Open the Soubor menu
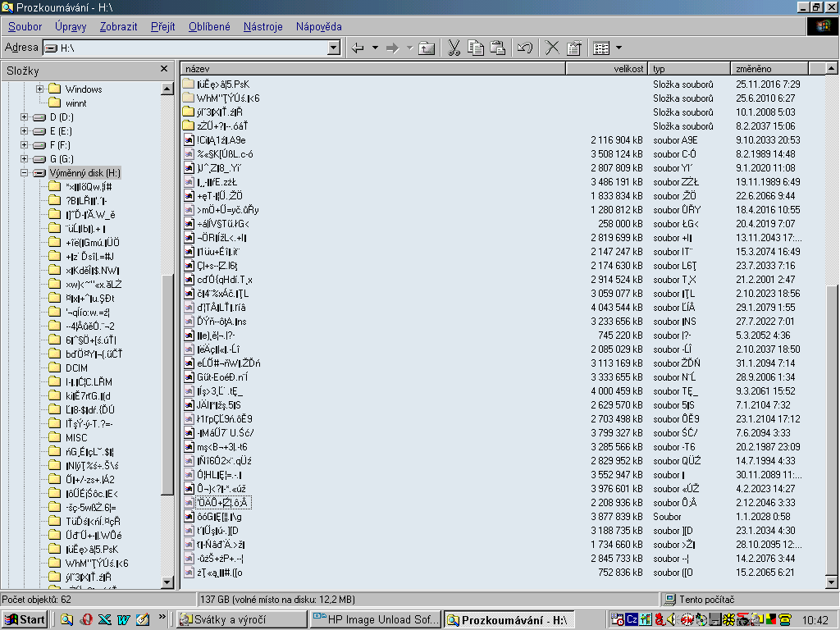840x630 pixels. (25, 26)
